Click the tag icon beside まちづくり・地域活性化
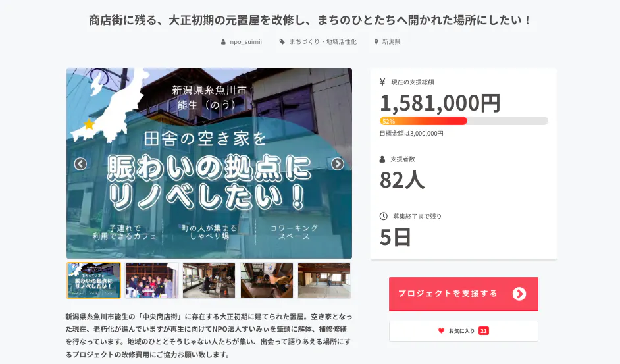 tap(282, 42)
